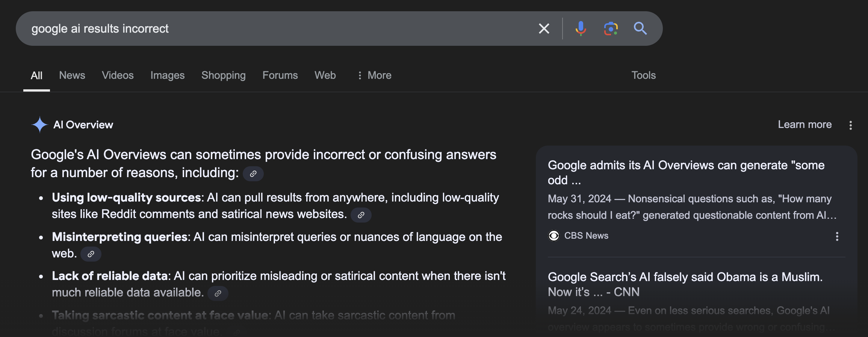Open three-dot menu beside CBS News source

coord(837,236)
